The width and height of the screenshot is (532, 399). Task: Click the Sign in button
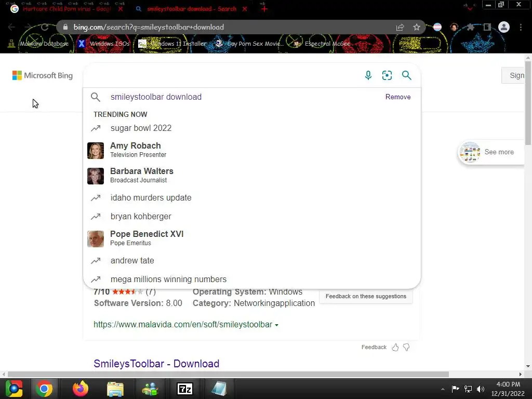click(x=513, y=75)
